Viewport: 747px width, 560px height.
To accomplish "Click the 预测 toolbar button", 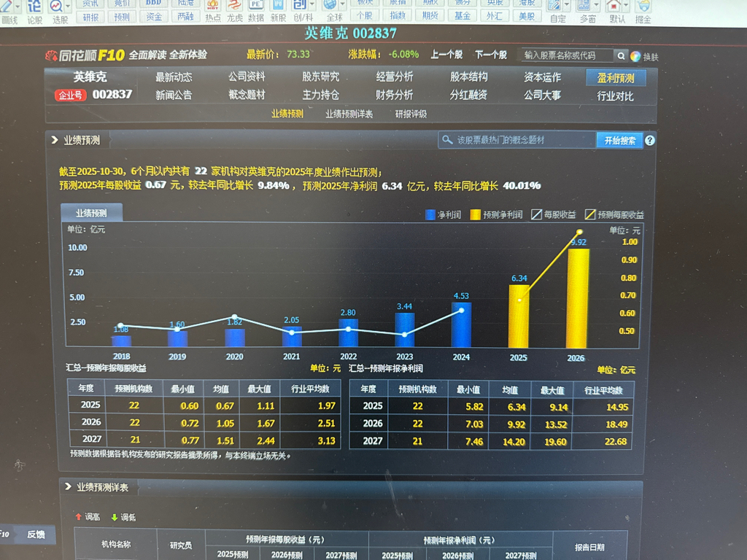I will pyautogui.click(x=122, y=17).
